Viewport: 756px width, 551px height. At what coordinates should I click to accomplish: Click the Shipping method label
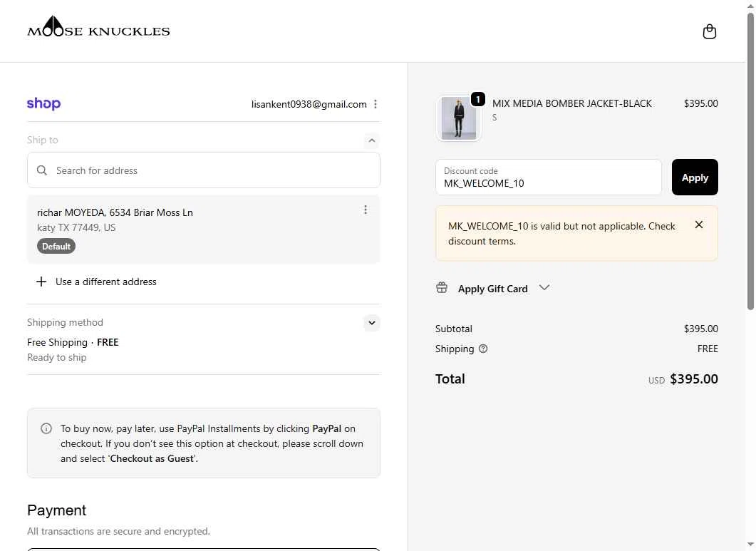point(65,322)
